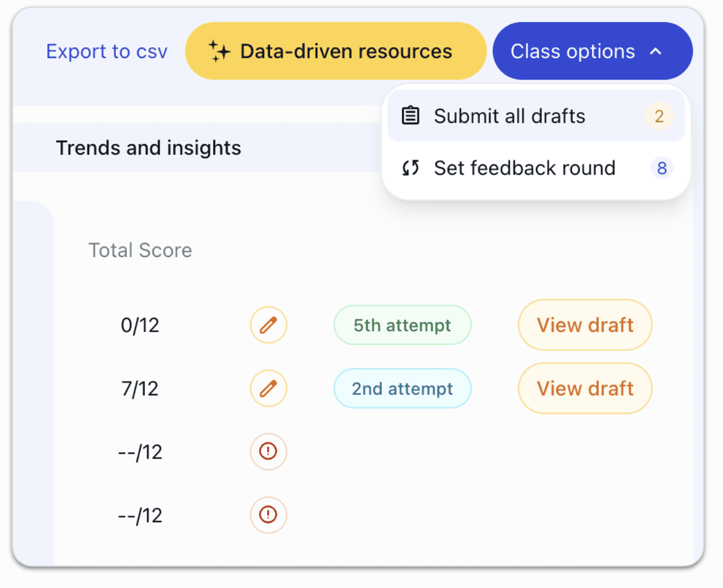723x588 pixels.
Task: Click the pencil edit icon for the 7/12 score
Action: click(x=268, y=388)
